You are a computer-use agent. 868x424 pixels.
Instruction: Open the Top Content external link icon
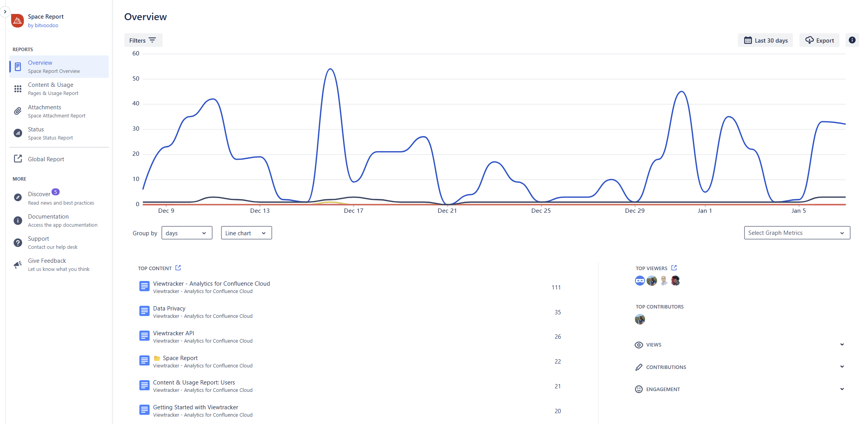[x=178, y=268]
